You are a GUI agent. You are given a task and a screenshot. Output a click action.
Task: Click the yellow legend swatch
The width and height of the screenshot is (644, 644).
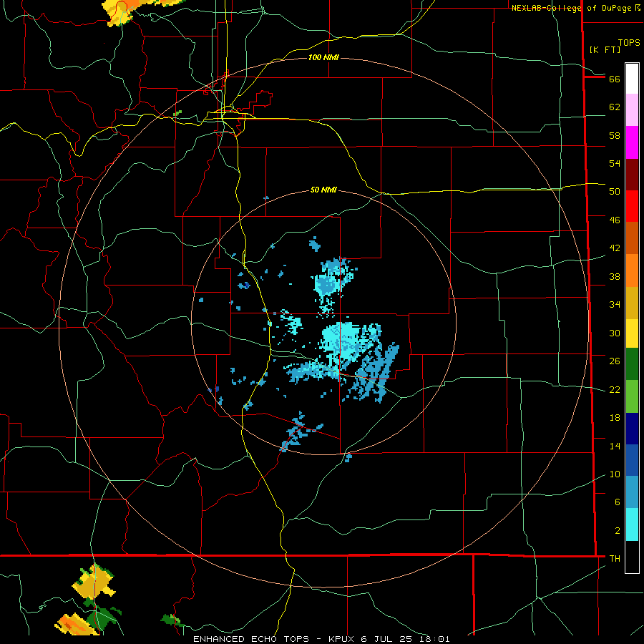coord(632,333)
